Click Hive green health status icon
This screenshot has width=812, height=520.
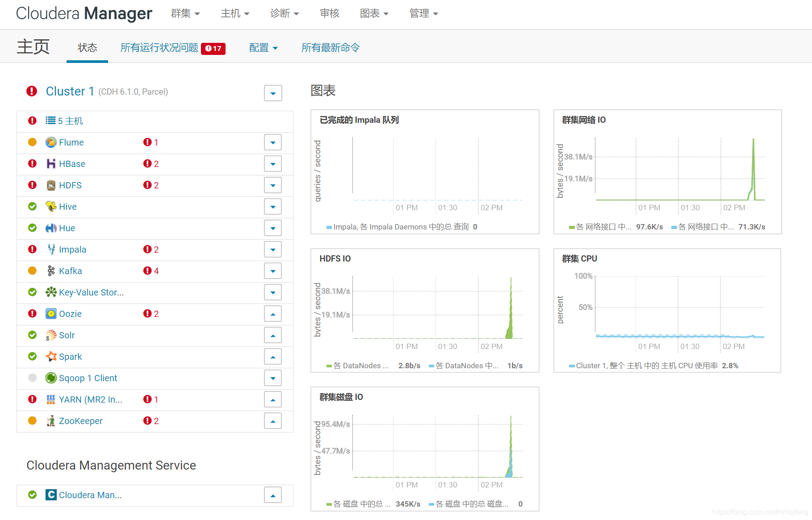point(32,207)
